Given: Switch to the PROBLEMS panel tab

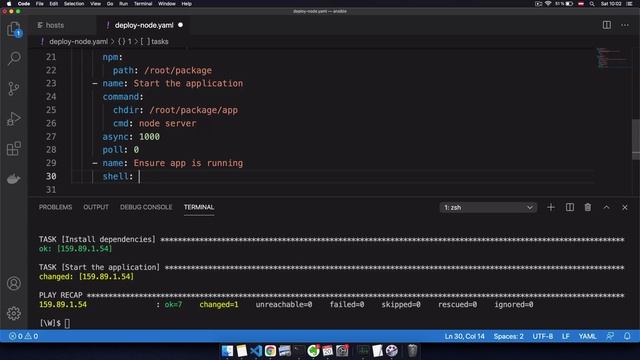Looking at the screenshot, I should click(55, 207).
